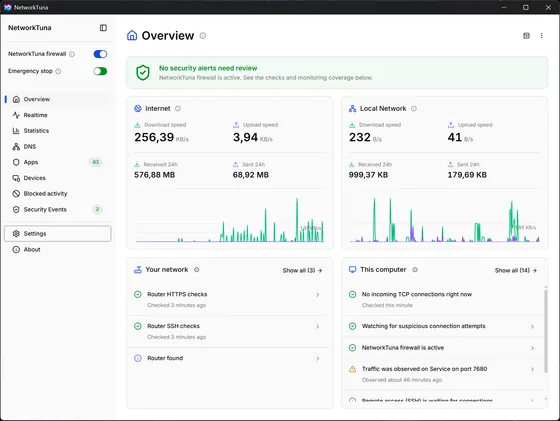Open Settings in sidebar
Image resolution: width=560 pixels, height=421 pixels.
coord(58,234)
